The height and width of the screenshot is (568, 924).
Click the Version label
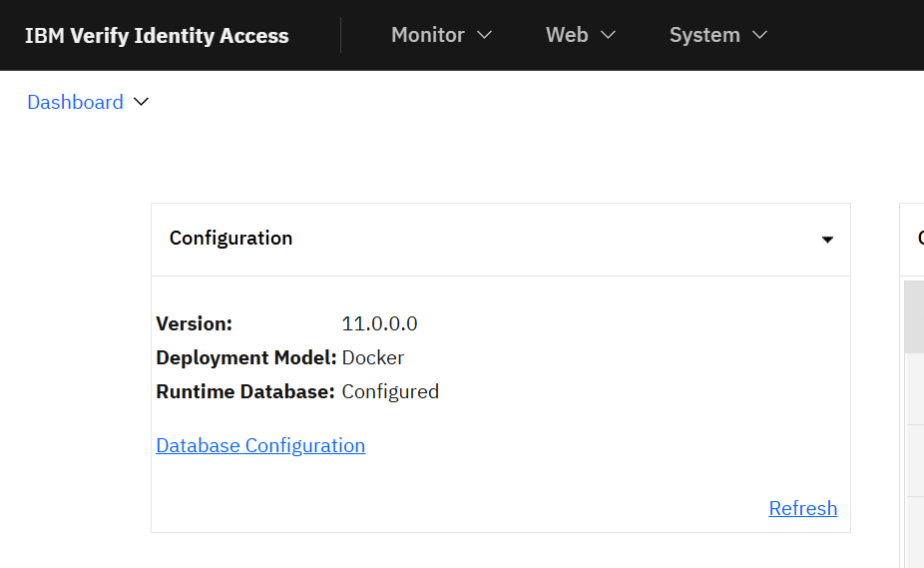pos(194,323)
